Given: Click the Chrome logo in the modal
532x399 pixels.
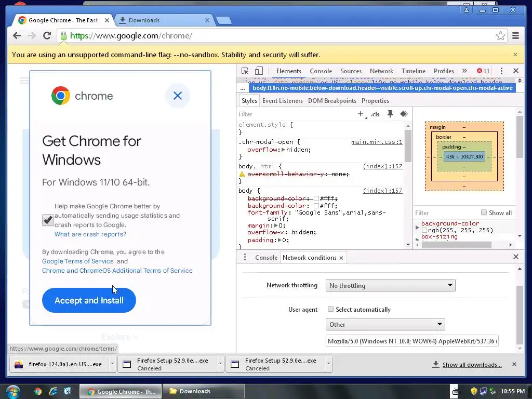Looking at the screenshot, I should (61, 96).
